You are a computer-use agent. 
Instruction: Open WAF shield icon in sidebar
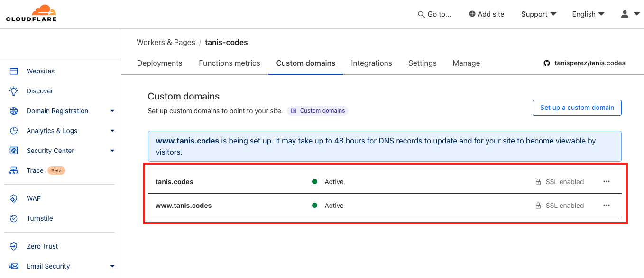point(14,198)
